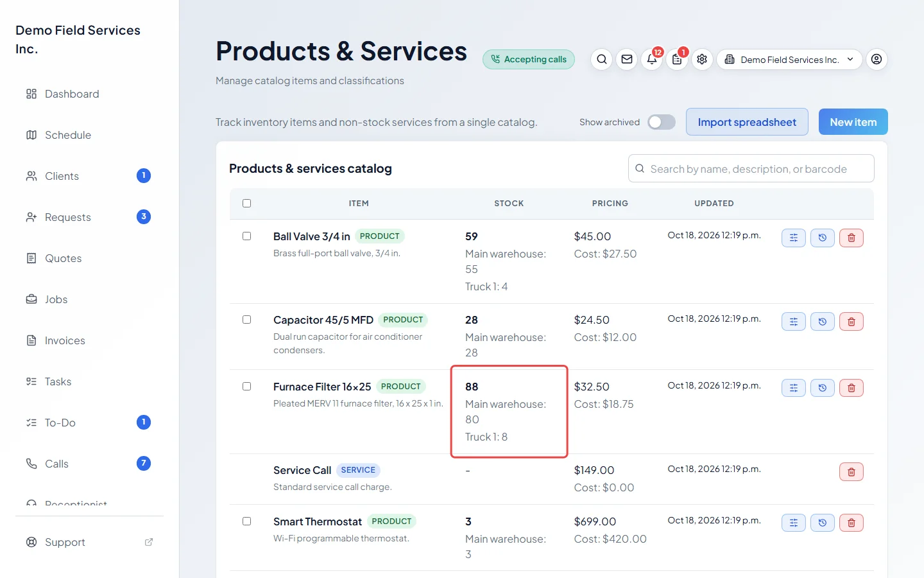Open Invoices in the sidebar
The width and height of the screenshot is (924, 578).
pos(89,340)
